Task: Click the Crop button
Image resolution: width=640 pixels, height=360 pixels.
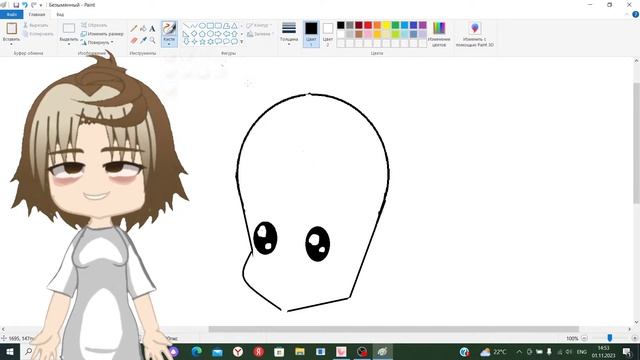Action: pyautogui.click(x=94, y=25)
